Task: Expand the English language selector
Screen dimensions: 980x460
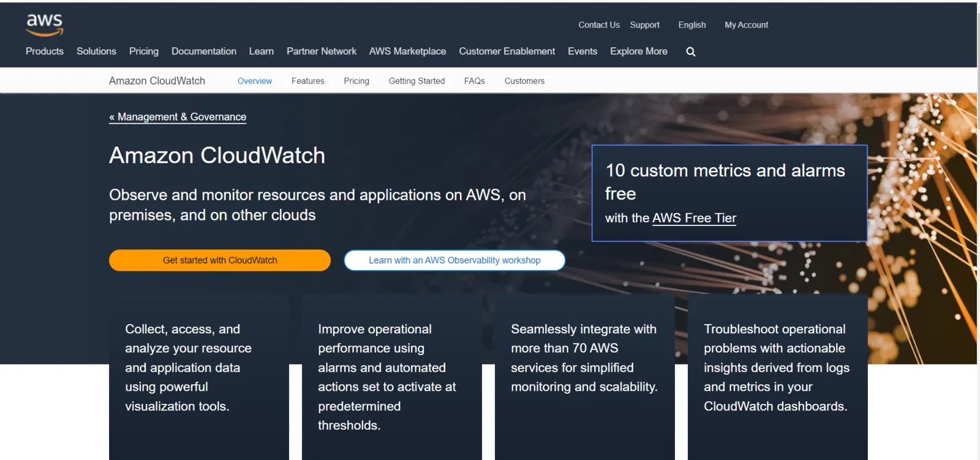Action: (x=692, y=25)
